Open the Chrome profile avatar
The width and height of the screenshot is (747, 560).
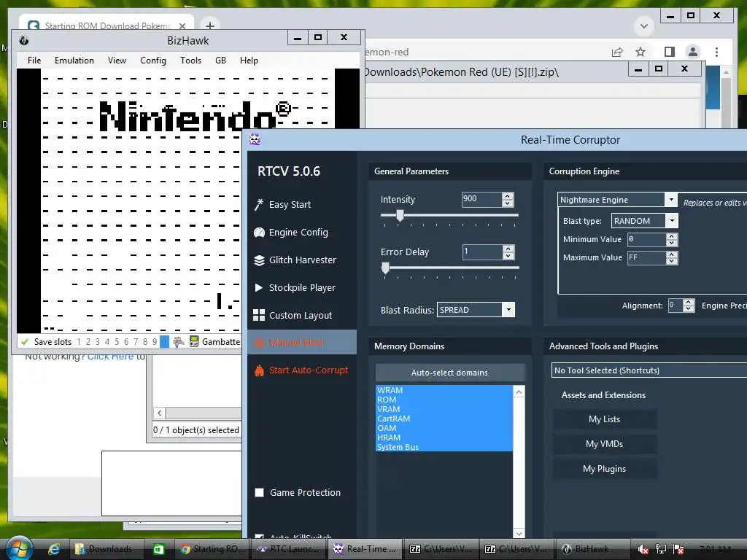click(x=693, y=52)
